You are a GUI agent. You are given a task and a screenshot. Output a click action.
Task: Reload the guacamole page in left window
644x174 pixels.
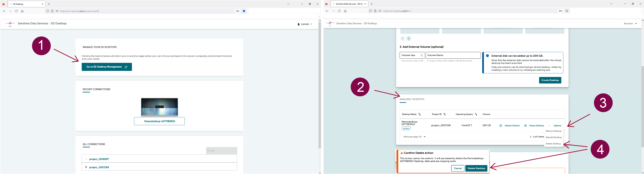click(x=16, y=11)
